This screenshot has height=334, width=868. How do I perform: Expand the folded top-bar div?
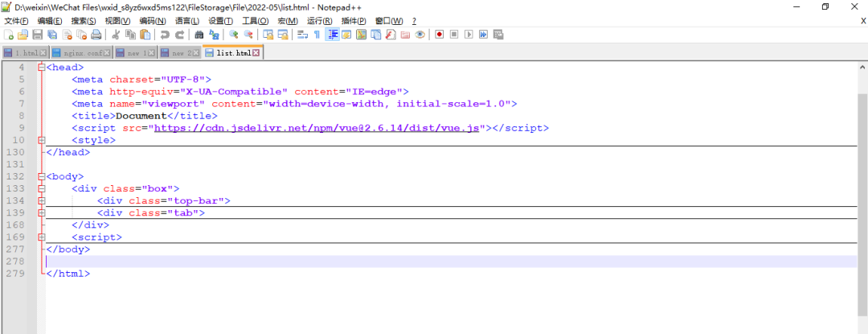click(x=41, y=201)
